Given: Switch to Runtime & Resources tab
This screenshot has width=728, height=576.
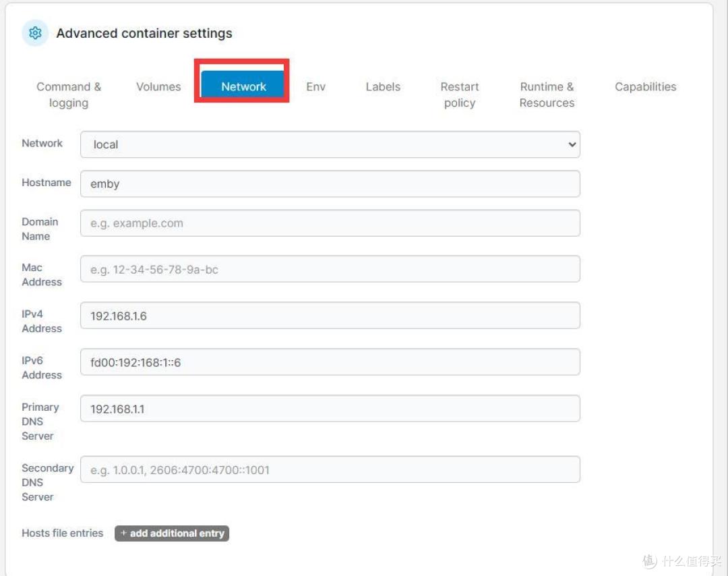Looking at the screenshot, I should point(547,94).
